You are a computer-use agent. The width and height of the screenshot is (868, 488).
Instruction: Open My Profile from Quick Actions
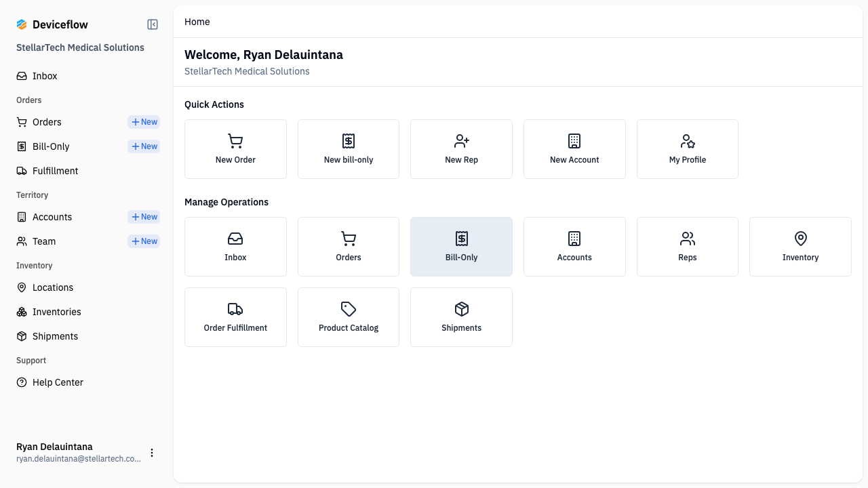(x=687, y=148)
